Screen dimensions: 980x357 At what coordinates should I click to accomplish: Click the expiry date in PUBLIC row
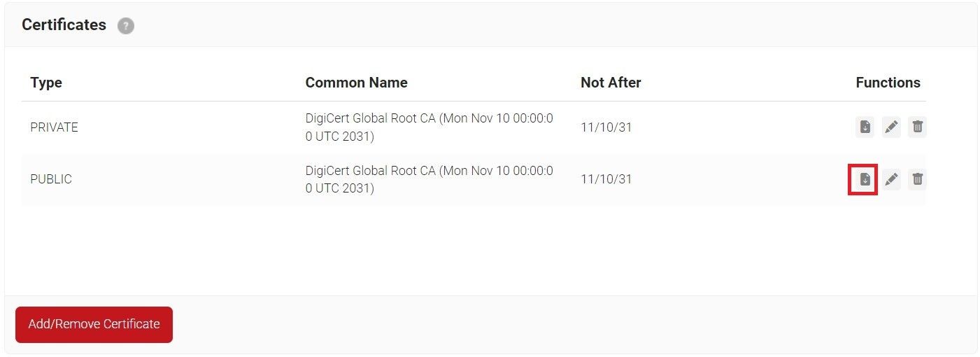(x=606, y=179)
